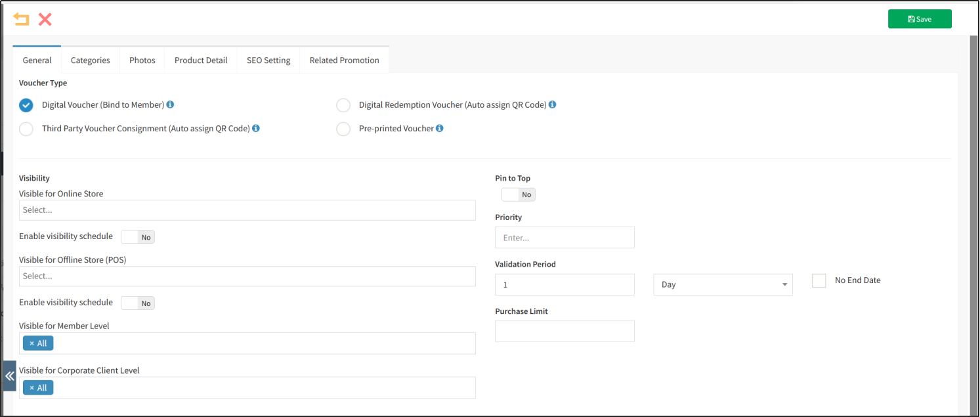Open the SEO Setting tab

pyautogui.click(x=268, y=60)
